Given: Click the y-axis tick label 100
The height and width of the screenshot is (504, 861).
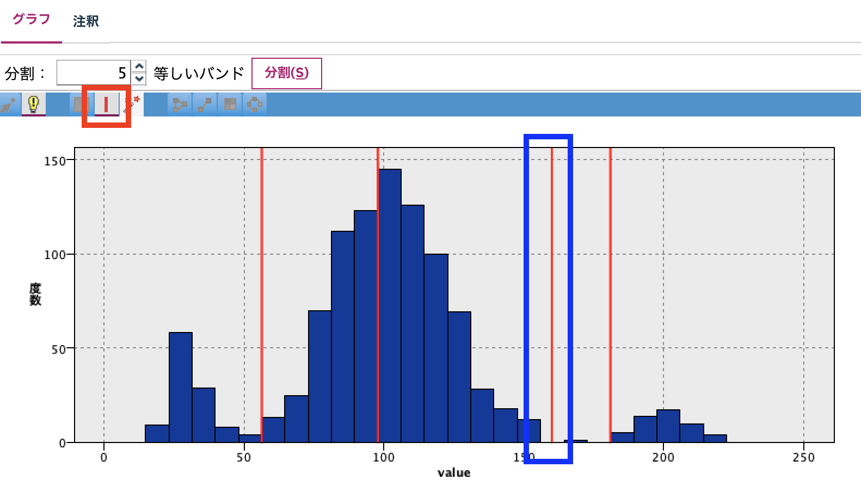Looking at the screenshot, I should point(55,255).
